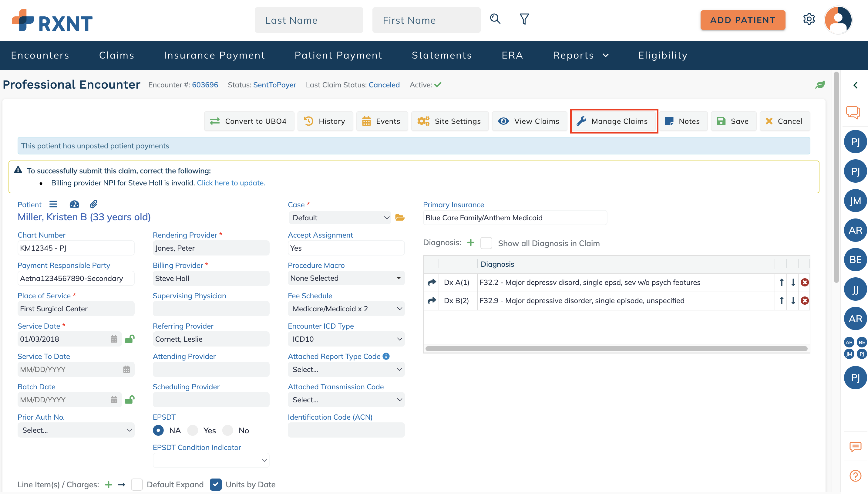
Task: Go to the Insurance Payment menu
Action: pos(214,55)
